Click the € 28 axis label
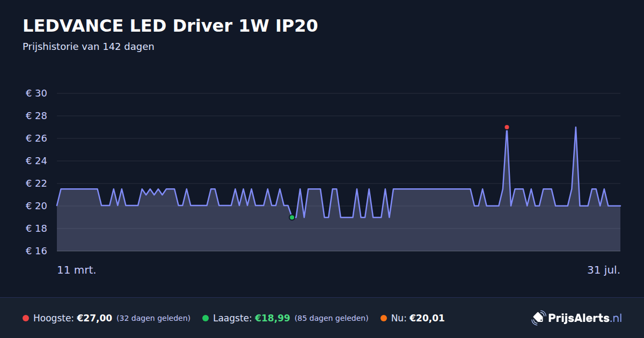The image size is (644, 338). [36, 116]
